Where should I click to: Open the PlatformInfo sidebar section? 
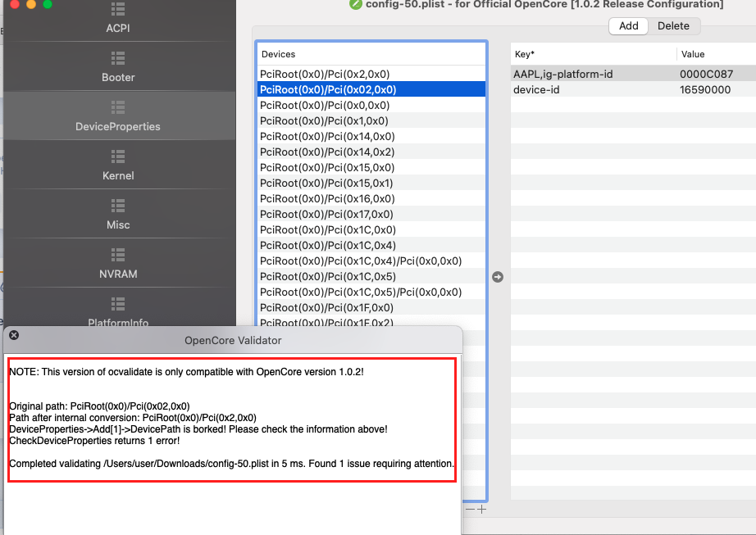point(118,315)
